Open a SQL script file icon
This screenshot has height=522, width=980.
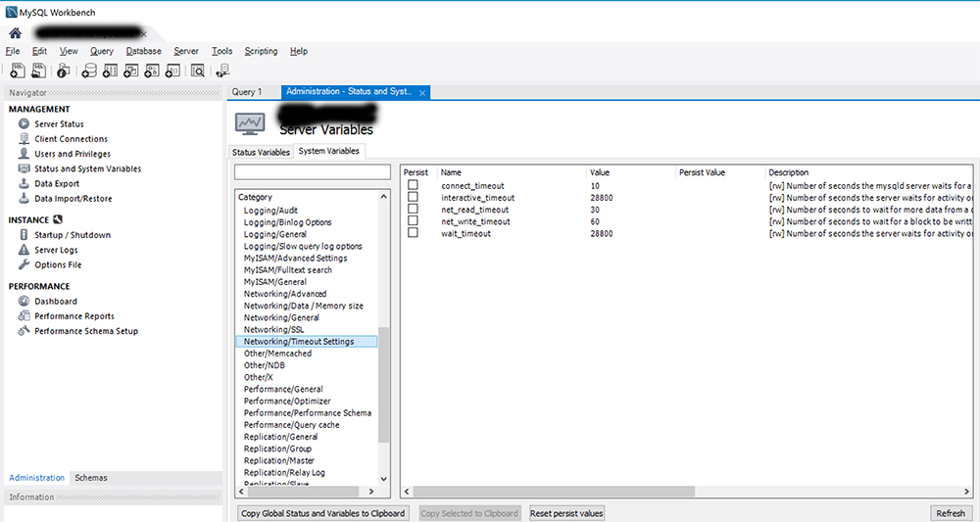point(39,71)
